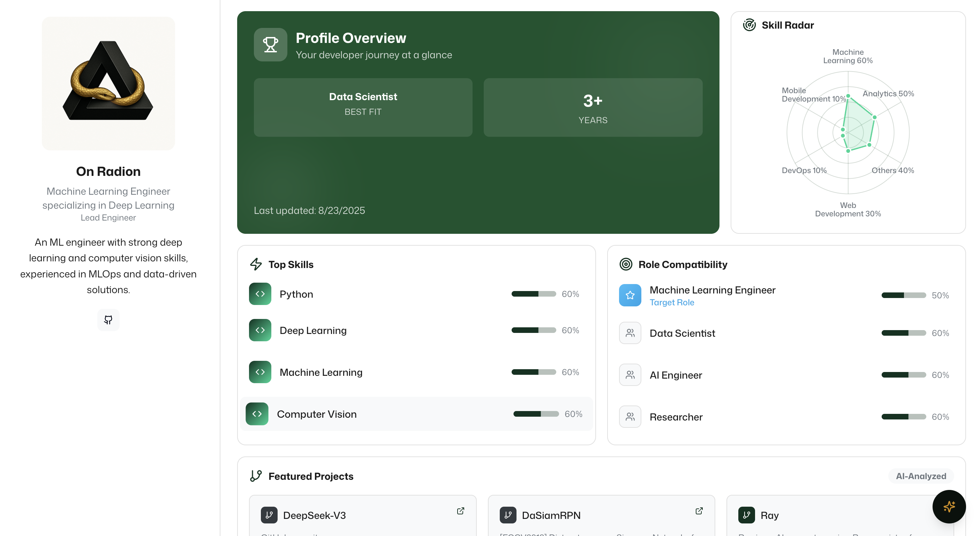Click the branch icon on DaSiamRPN card
This screenshot has width=980, height=536.
pyautogui.click(x=508, y=515)
